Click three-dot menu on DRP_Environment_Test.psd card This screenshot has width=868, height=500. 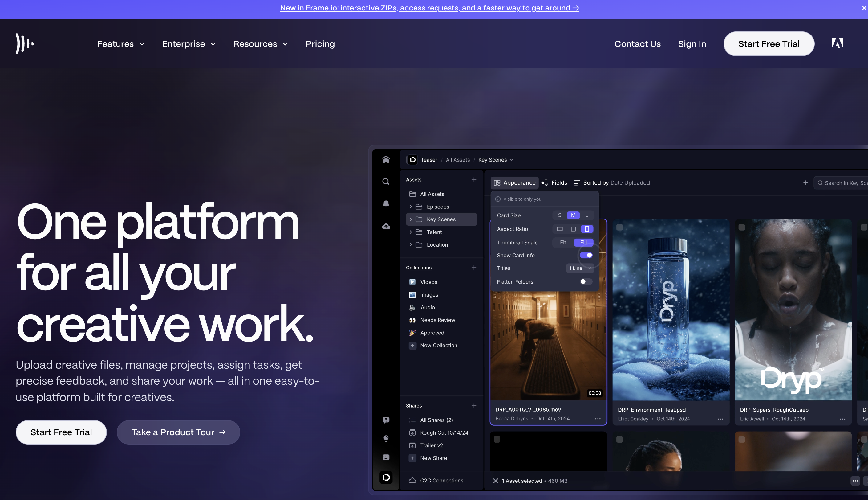pyautogui.click(x=720, y=419)
